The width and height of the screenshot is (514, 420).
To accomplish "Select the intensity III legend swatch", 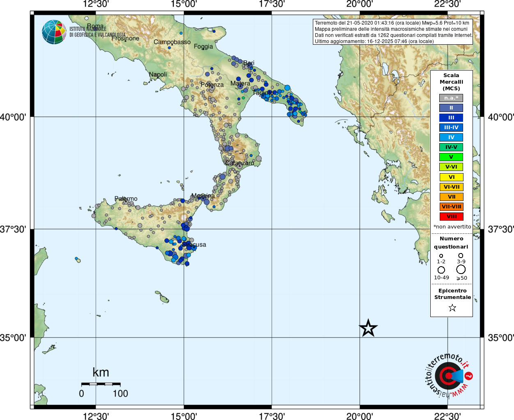I will pyautogui.click(x=451, y=118).
